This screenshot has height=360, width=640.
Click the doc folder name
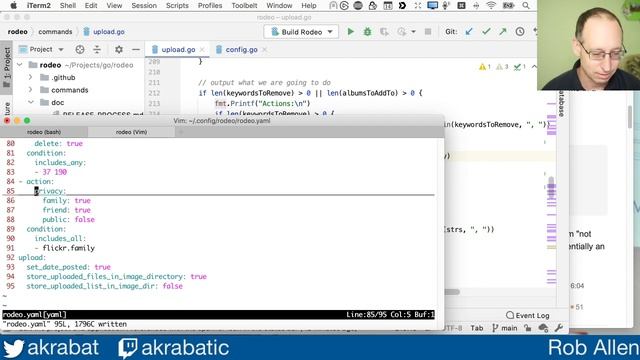[58, 102]
